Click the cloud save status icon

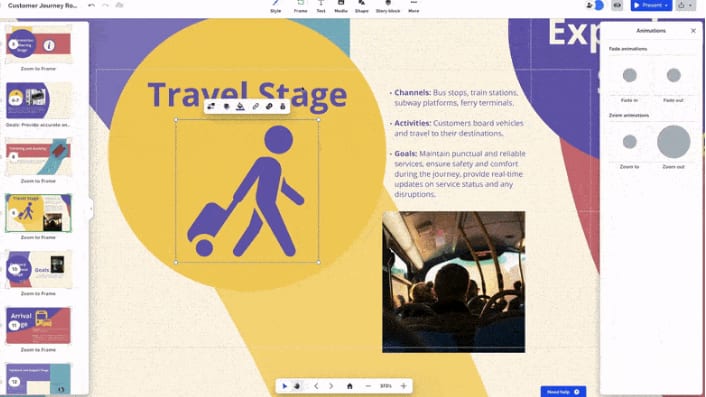tap(119, 5)
